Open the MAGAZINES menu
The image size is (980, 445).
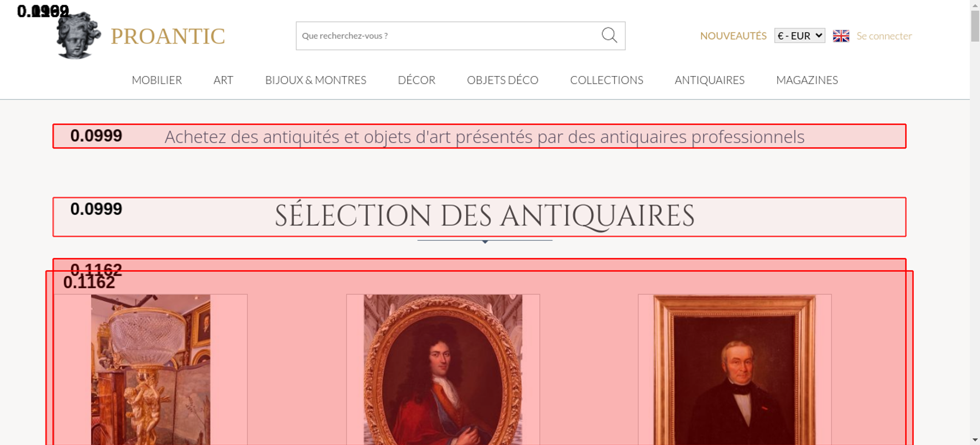pos(807,80)
